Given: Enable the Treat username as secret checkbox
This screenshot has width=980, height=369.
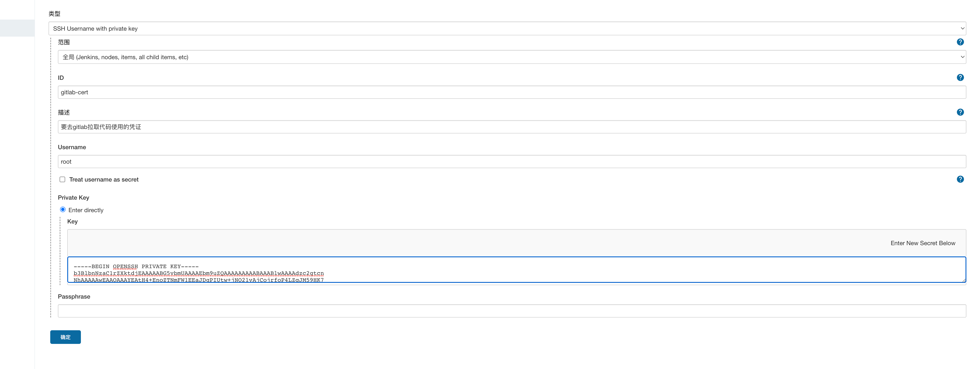Looking at the screenshot, I should click(62, 179).
